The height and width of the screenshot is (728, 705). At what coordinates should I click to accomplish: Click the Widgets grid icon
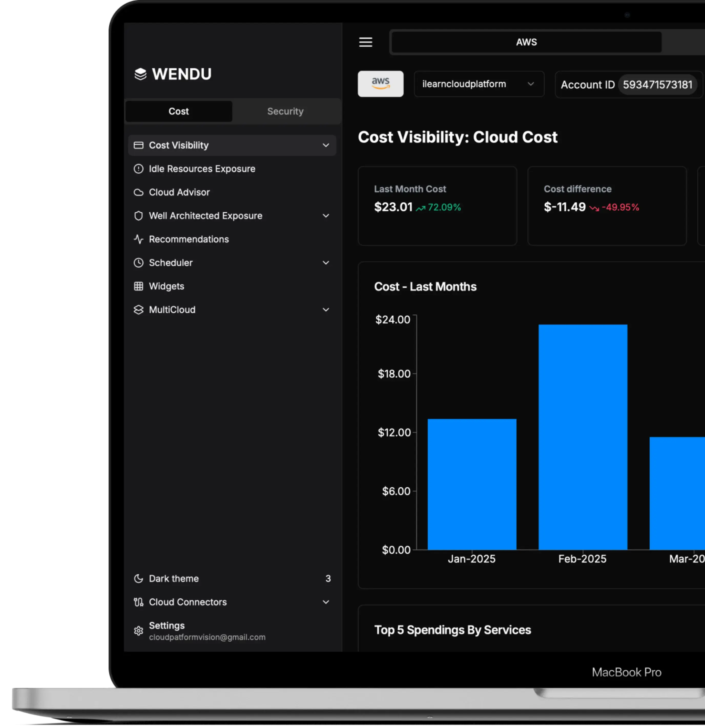[x=139, y=286]
